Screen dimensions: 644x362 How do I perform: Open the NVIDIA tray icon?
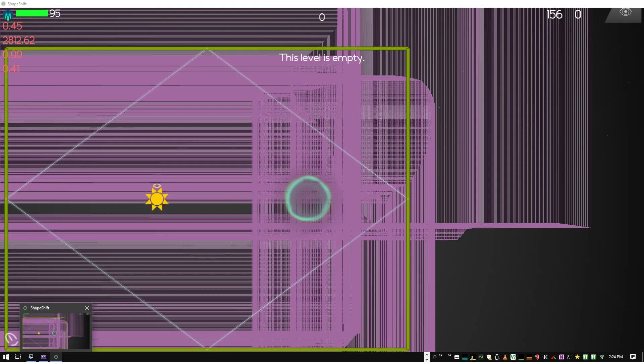[x=481, y=357]
